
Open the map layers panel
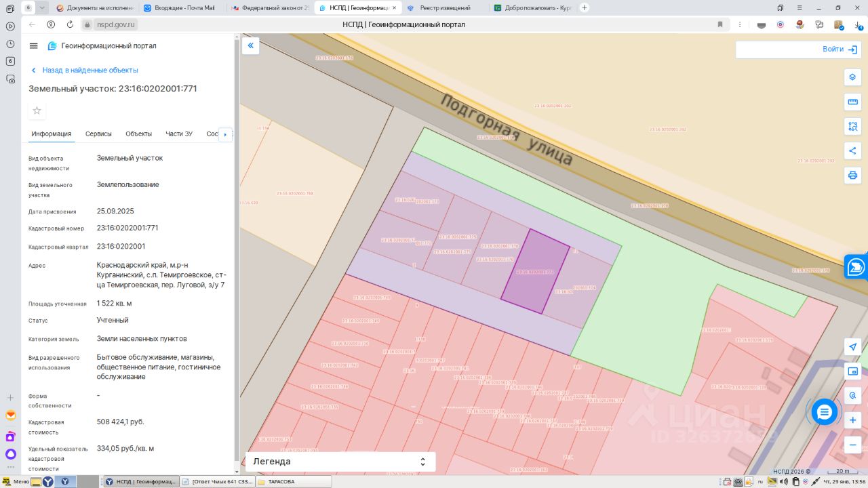pos(852,77)
